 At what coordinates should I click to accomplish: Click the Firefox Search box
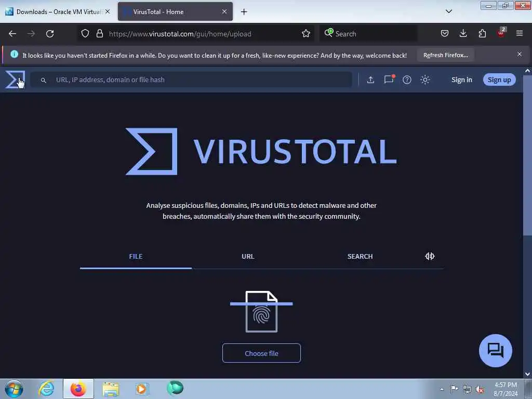(x=368, y=34)
